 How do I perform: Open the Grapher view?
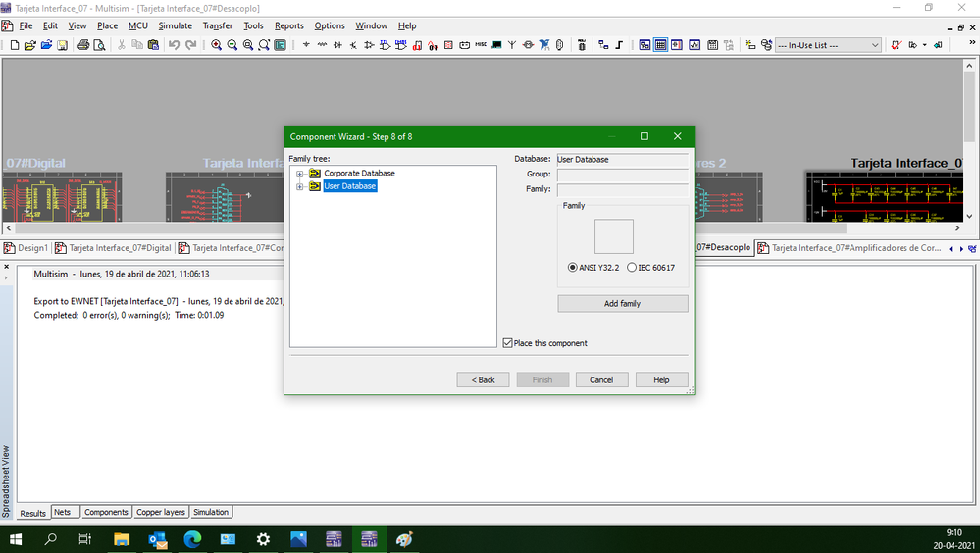tap(695, 45)
